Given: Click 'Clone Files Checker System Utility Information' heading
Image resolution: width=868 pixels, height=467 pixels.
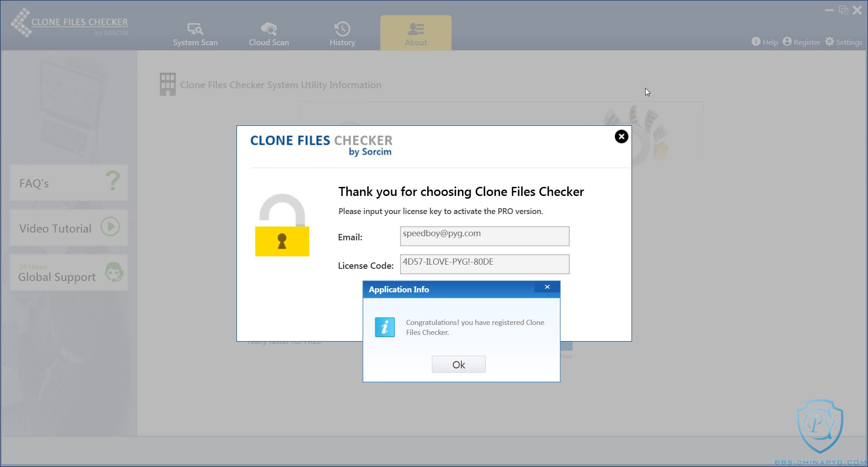Looking at the screenshot, I should pyautogui.click(x=281, y=85).
